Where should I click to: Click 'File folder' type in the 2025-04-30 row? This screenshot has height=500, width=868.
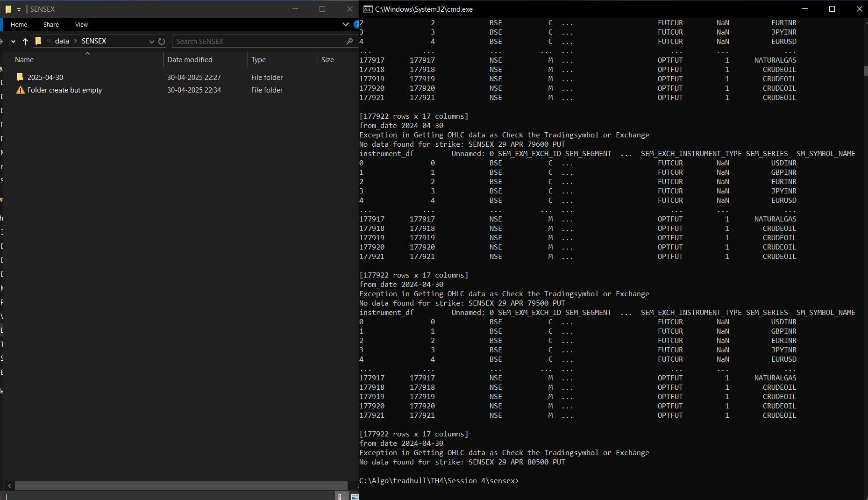click(x=267, y=77)
